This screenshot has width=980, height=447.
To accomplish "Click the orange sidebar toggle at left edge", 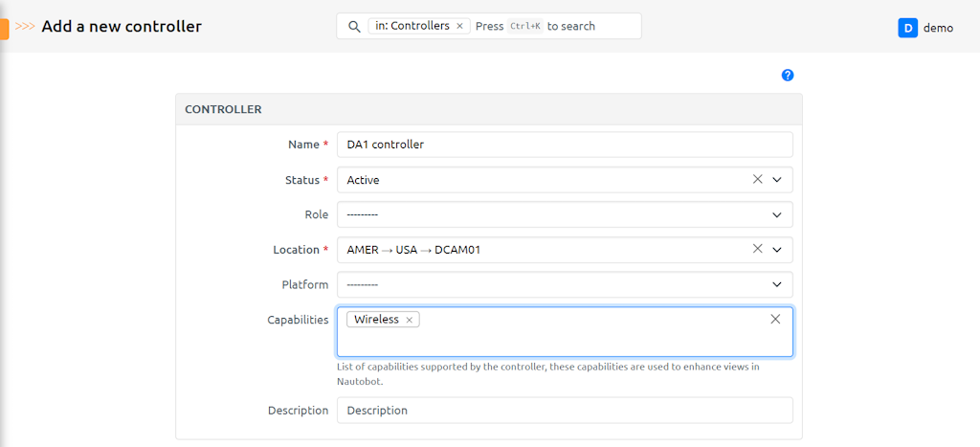I will pyautogui.click(x=4, y=28).
